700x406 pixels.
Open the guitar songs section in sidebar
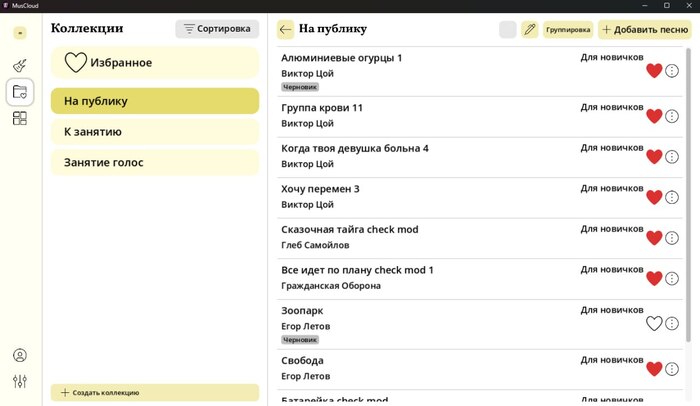click(20, 66)
